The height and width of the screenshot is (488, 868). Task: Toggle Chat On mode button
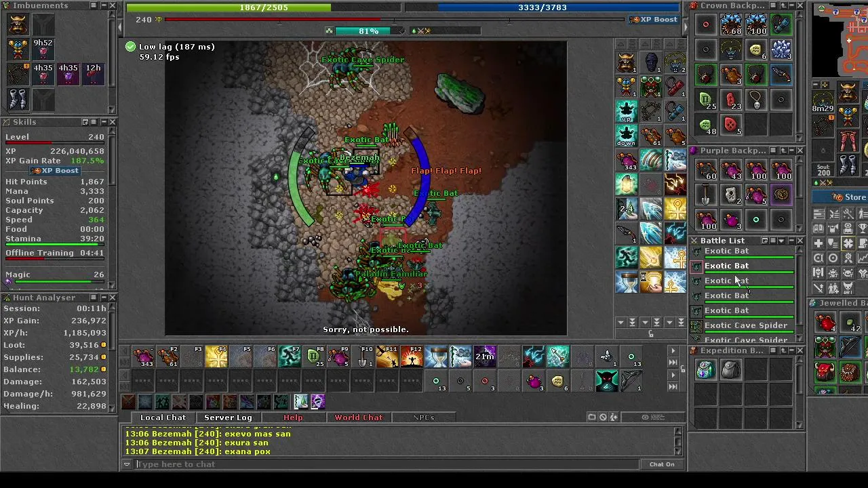coord(662,464)
